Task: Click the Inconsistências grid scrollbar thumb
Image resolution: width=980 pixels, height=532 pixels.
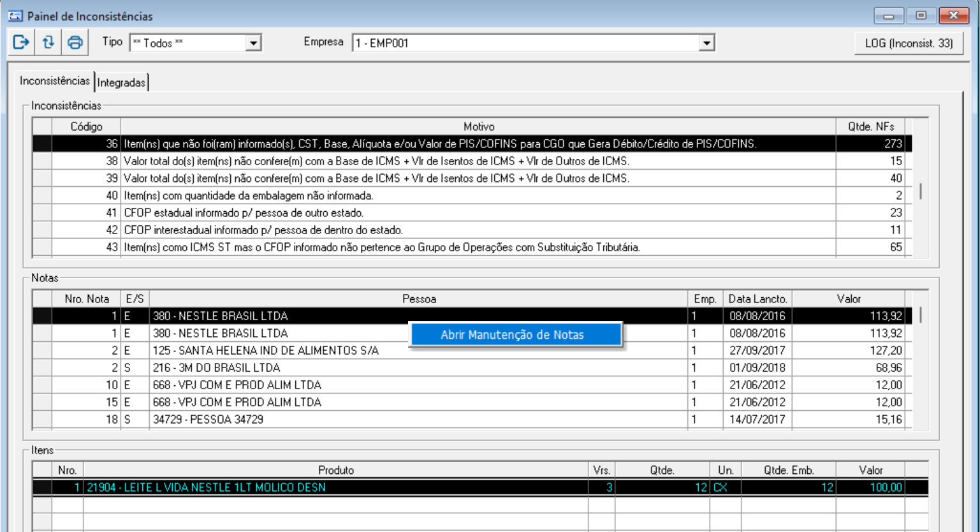Action: click(x=921, y=191)
